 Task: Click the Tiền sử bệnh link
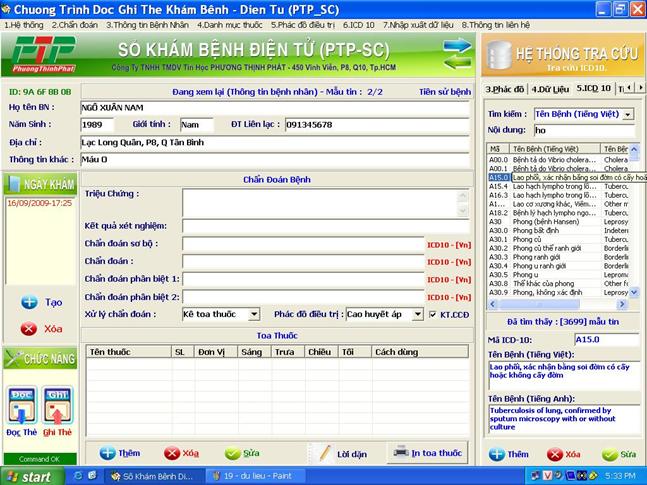point(444,92)
